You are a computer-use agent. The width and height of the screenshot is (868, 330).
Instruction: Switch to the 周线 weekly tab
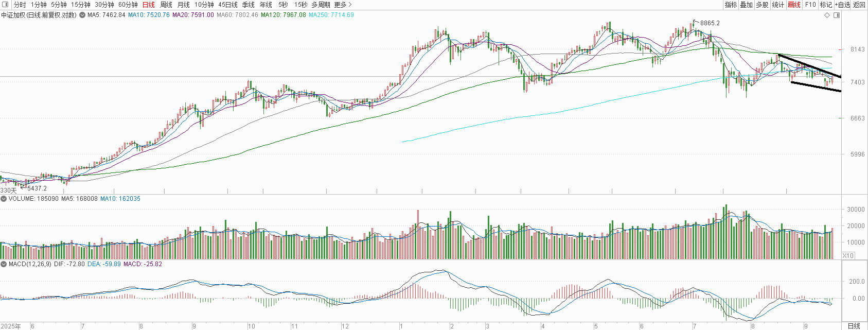pyautogui.click(x=166, y=5)
